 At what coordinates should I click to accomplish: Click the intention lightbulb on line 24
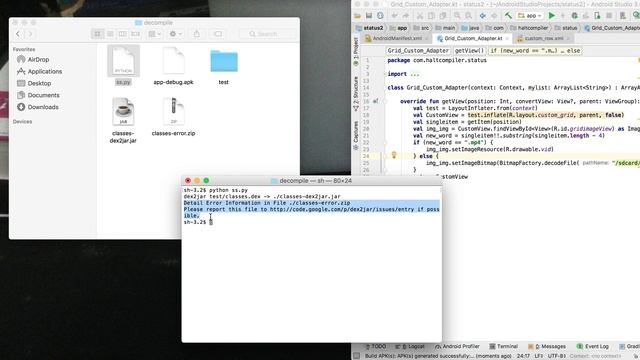[394, 155]
